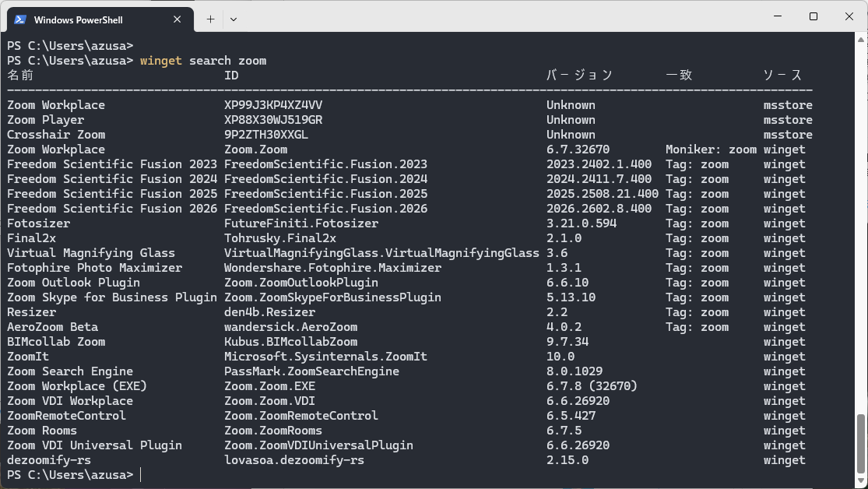Select the Windows PowerShell tab
868x489 pixels.
[x=100, y=19]
